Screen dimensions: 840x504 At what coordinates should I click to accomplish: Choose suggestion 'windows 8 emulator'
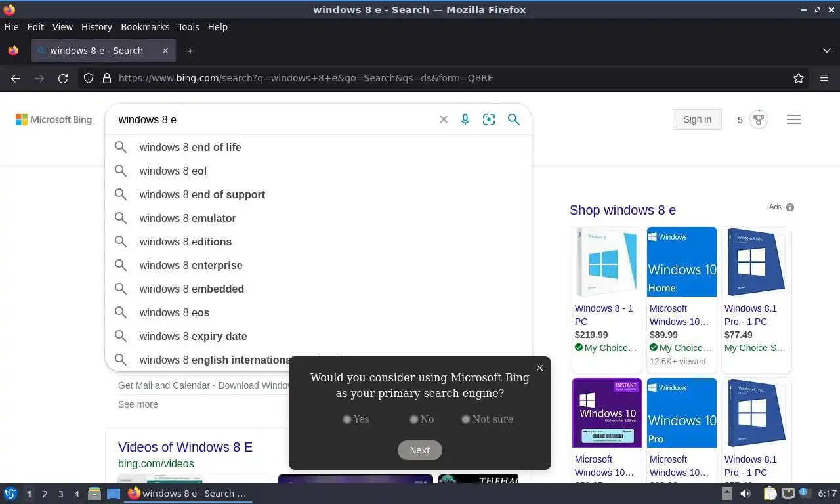click(x=318, y=218)
